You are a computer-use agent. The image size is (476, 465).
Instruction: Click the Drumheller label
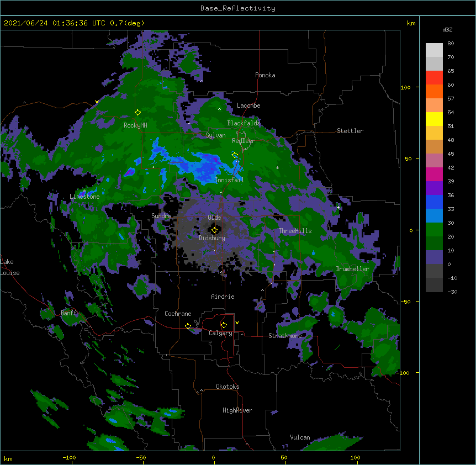(x=352, y=269)
